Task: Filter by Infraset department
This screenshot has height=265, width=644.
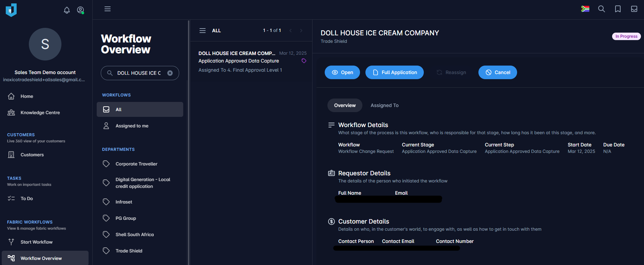Action: (x=140, y=202)
